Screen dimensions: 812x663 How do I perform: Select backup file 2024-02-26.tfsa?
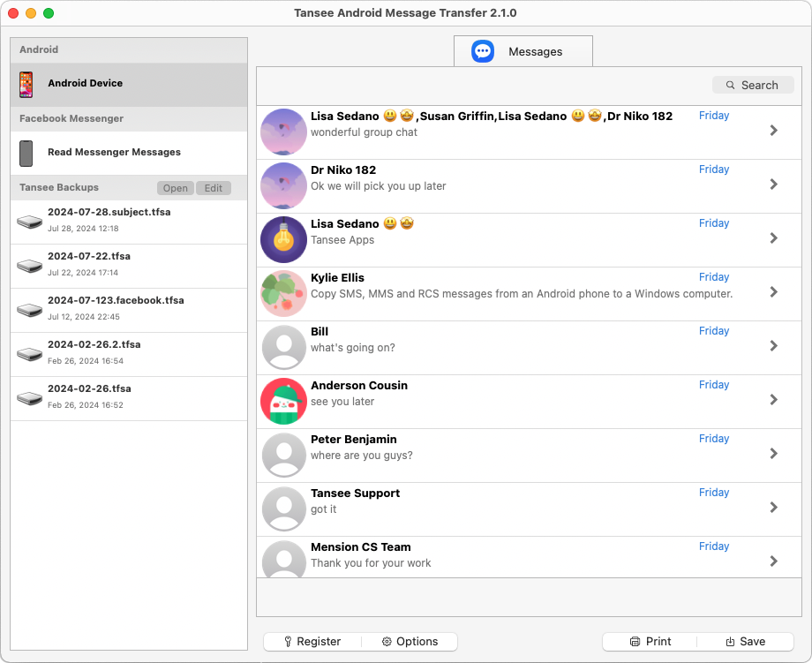point(129,398)
